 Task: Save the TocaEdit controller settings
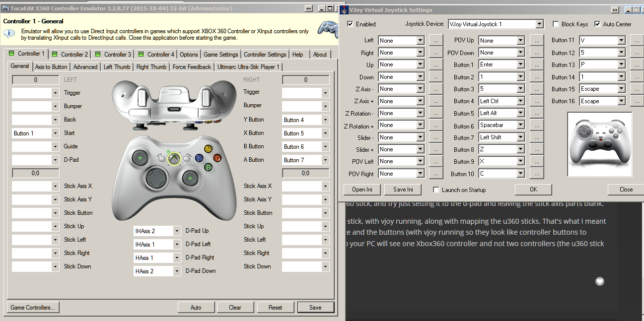point(315,307)
